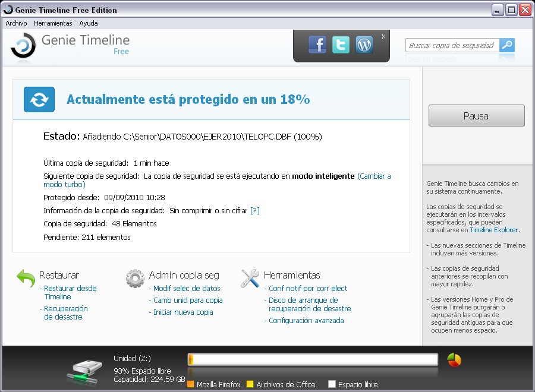Screen dimensions: 535x392
Task: Maximize the Genie Timeline window
Action: [x=511, y=10]
